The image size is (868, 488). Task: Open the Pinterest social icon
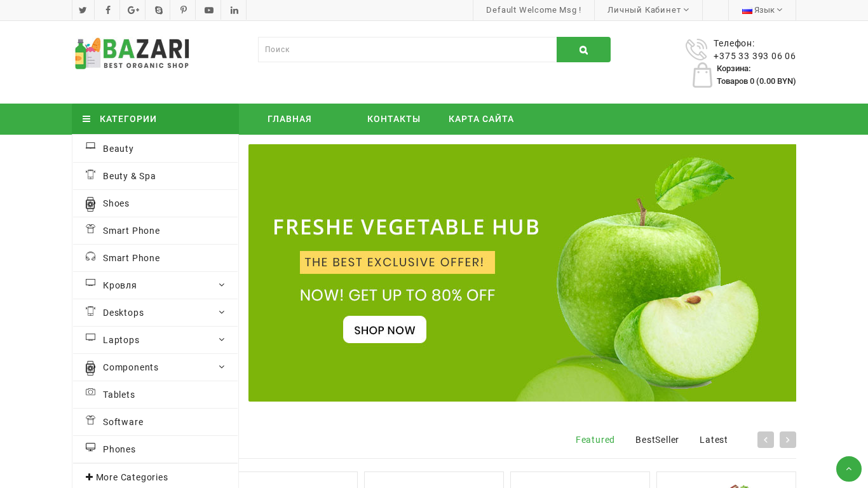[184, 10]
